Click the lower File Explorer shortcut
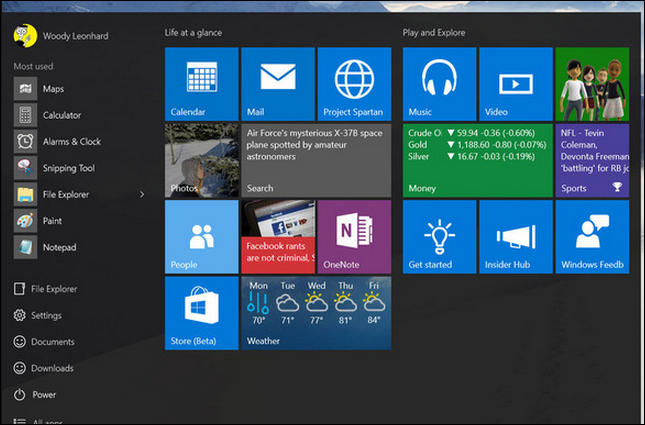The width and height of the screenshot is (645, 425). [45, 289]
